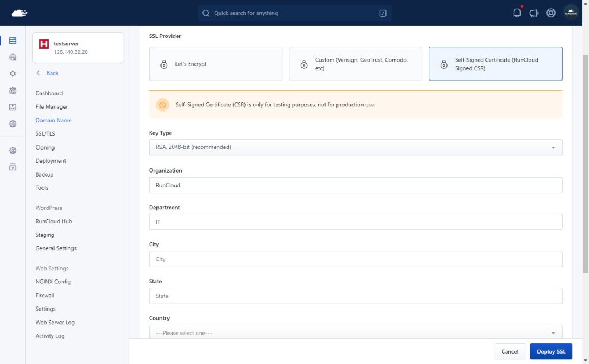
Task: Collapse the menu using the Back chevron
Action: pyautogui.click(x=40, y=73)
